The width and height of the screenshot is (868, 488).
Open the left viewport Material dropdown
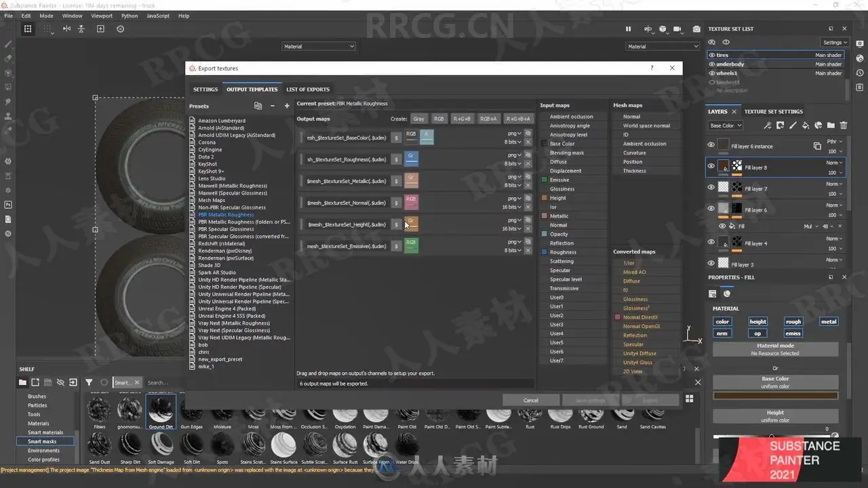point(319,46)
